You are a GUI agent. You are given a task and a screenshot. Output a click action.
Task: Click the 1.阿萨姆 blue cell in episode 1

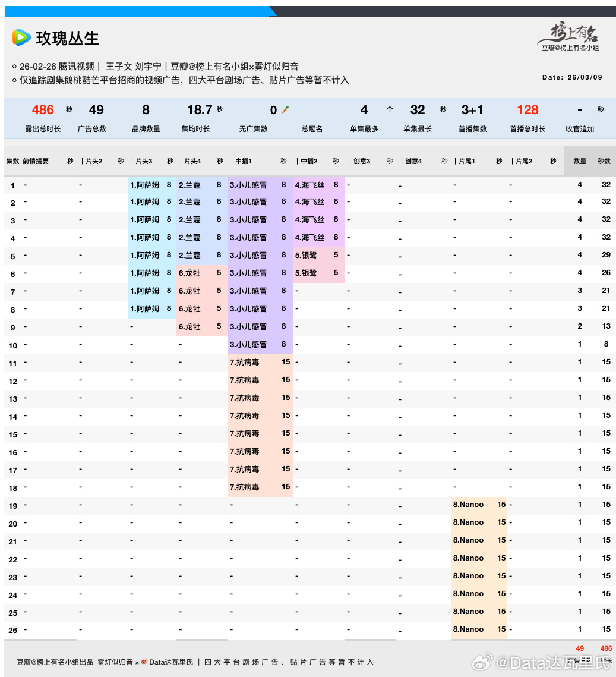[145, 185]
